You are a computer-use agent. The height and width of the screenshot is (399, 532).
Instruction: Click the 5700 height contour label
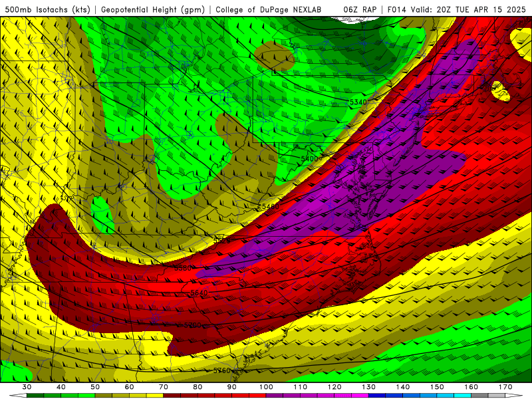(192, 325)
